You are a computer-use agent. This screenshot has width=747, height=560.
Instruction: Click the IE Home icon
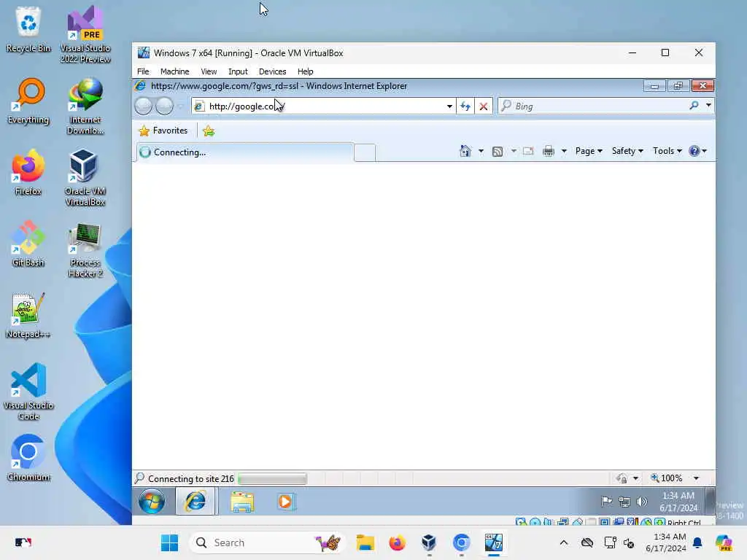[465, 151]
